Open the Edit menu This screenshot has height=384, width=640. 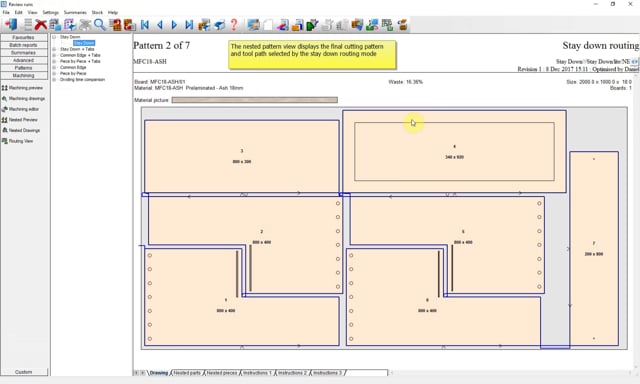coord(19,12)
